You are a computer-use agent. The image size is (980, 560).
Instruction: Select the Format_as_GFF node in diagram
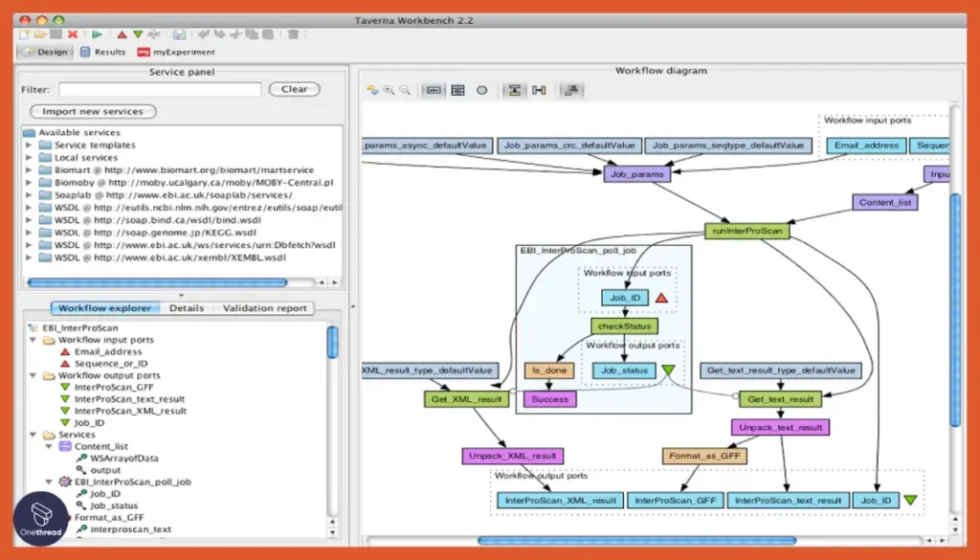704,457
